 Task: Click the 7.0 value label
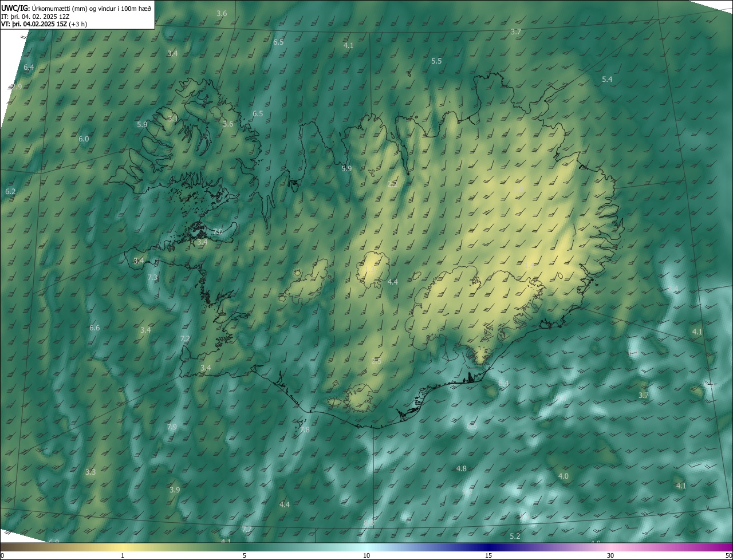coord(217,231)
